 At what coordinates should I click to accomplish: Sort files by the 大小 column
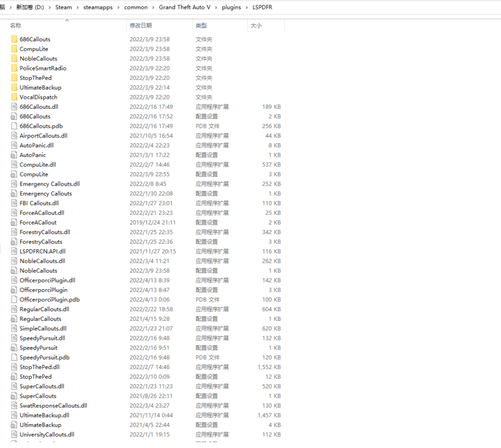click(257, 26)
